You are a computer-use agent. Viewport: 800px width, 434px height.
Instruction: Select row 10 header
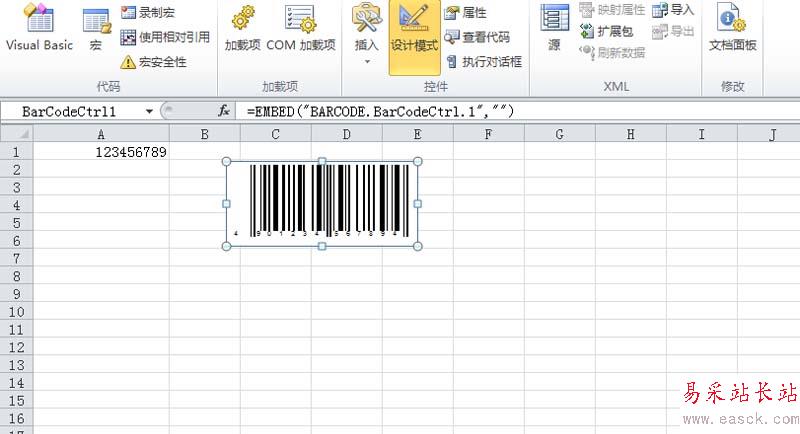click(x=16, y=312)
